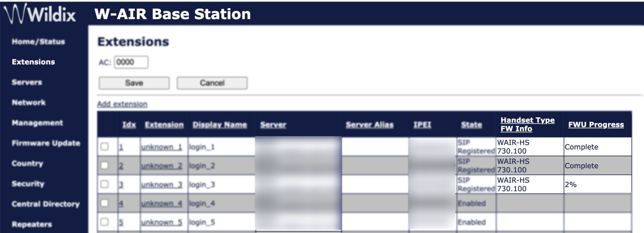Image resolution: width=644 pixels, height=233 pixels.
Task: Open the unknown_2 extension link
Action: (x=162, y=166)
